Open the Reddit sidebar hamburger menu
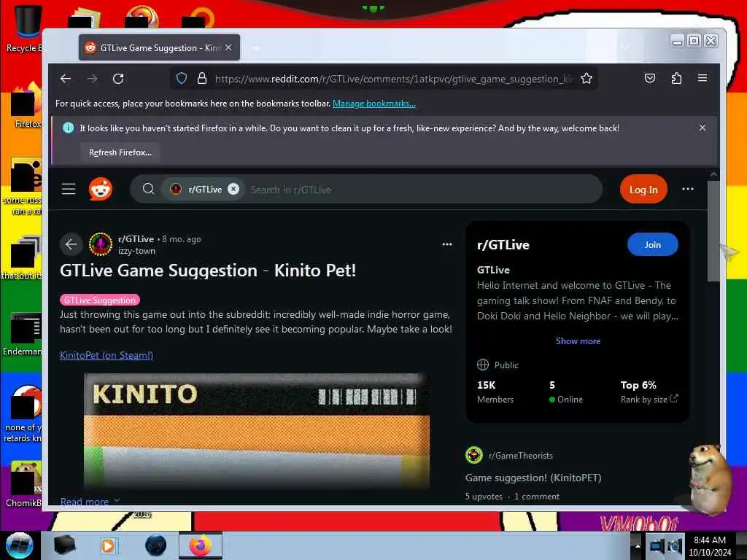Viewport: 747px width, 560px height. click(x=69, y=189)
